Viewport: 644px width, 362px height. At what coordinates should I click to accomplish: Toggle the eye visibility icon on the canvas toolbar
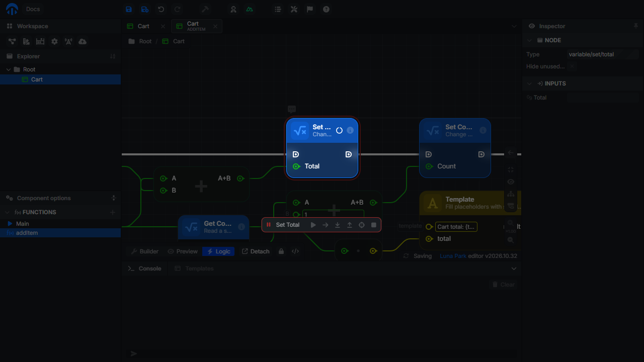(511, 182)
